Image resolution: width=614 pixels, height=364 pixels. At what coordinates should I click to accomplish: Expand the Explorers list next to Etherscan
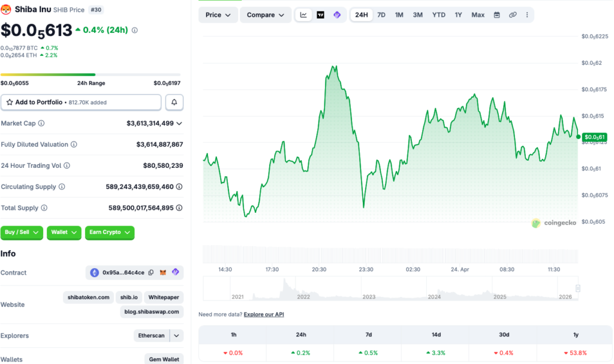point(176,336)
